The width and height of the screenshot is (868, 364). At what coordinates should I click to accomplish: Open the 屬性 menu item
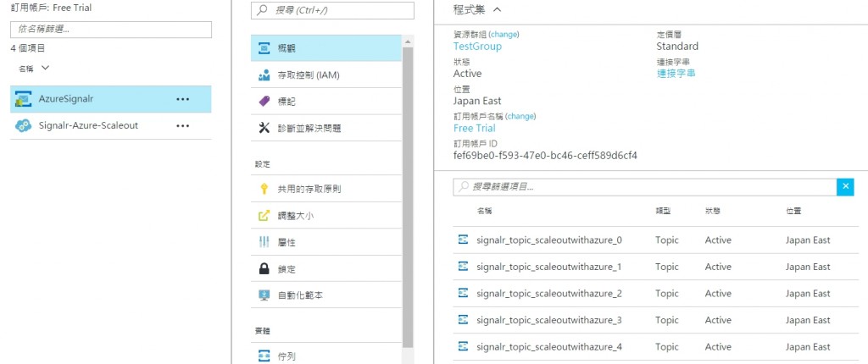point(325,242)
